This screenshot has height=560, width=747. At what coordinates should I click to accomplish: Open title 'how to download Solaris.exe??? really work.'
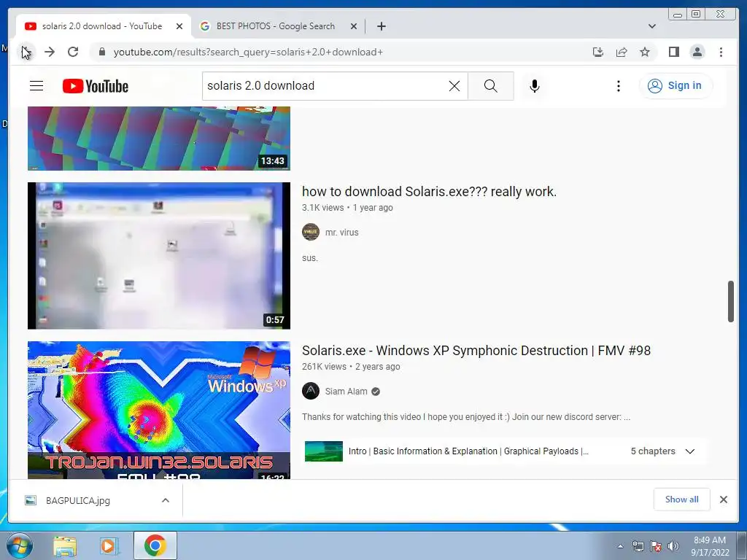[x=429, y=192]
